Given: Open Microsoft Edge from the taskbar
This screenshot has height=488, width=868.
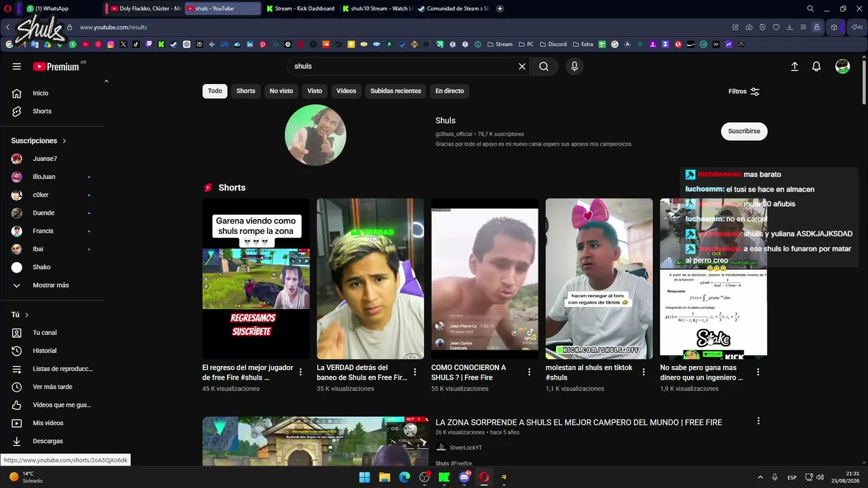Looking at the screenshot, I should 404,477.
